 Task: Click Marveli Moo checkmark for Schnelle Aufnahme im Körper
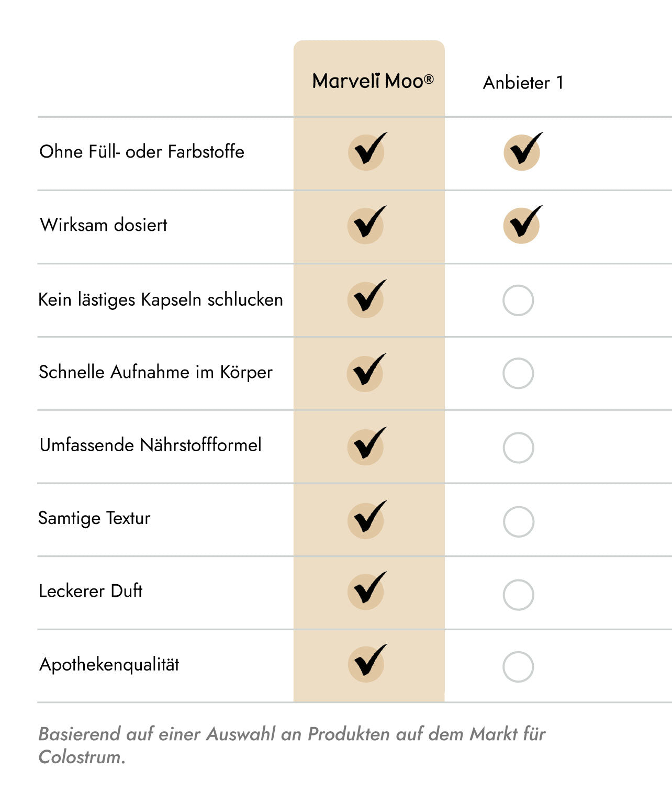366,372
